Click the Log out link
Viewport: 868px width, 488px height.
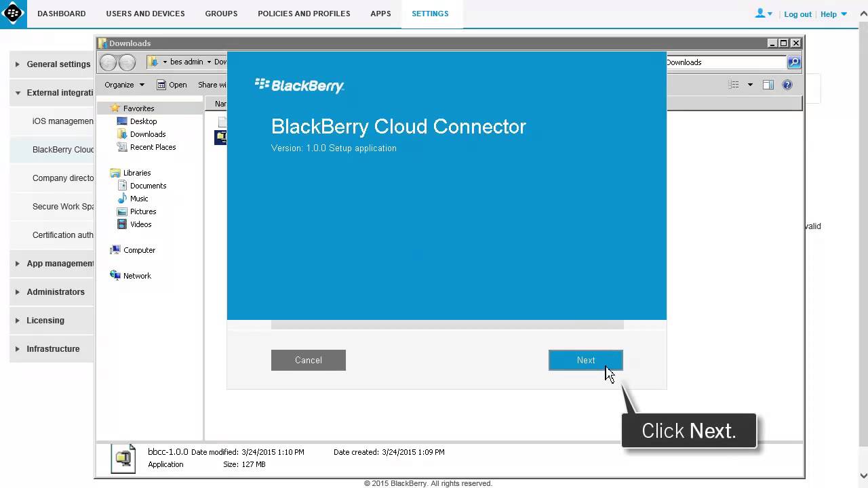tap(797, 14)
